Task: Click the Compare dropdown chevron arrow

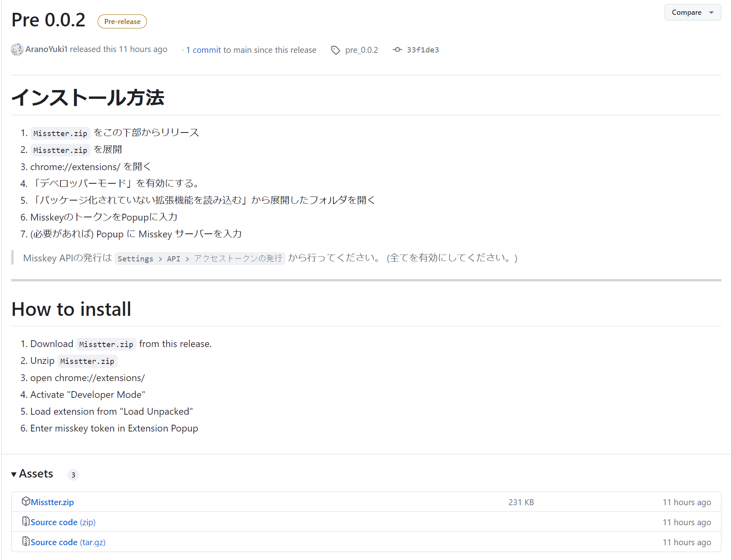Action: coord(711,12)
